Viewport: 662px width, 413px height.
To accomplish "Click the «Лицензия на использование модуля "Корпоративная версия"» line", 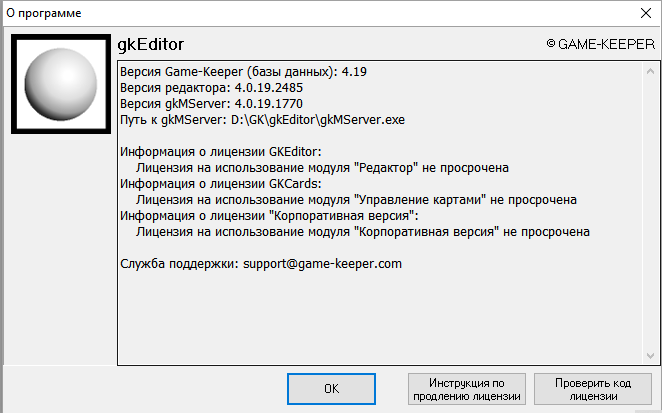I will click(363, 232).
